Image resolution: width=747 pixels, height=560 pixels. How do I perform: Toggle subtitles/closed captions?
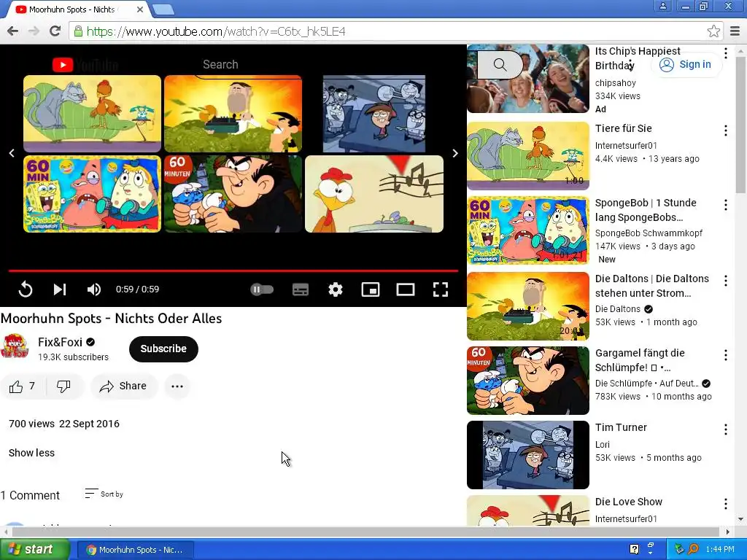point(300,289)
